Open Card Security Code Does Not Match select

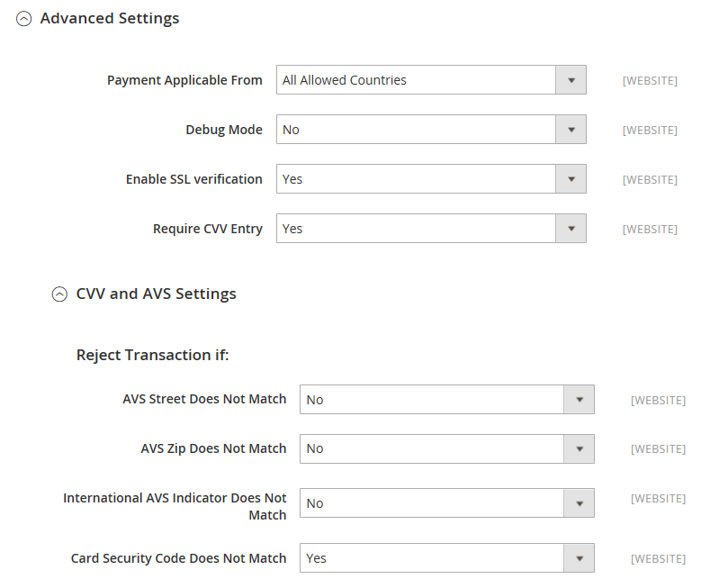447,557
